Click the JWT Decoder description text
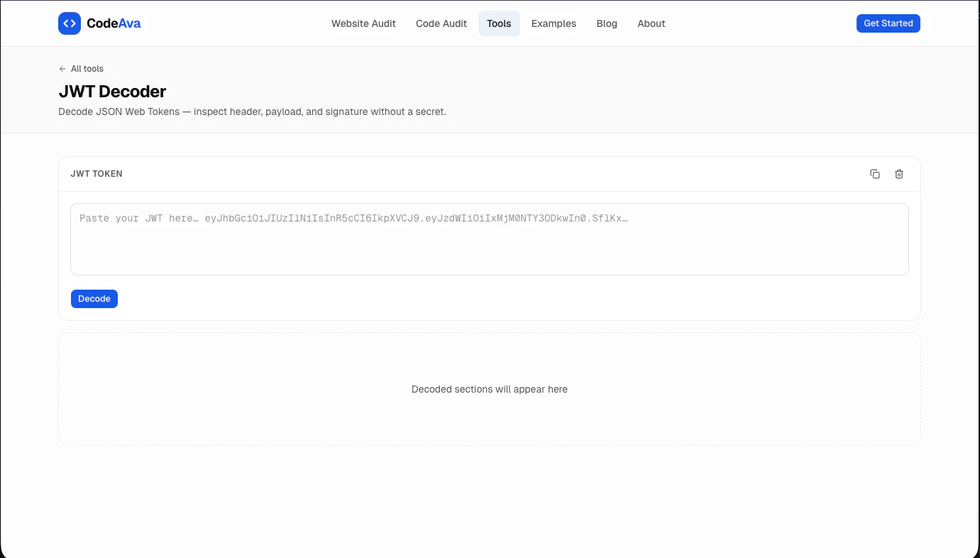 (253, 111)
